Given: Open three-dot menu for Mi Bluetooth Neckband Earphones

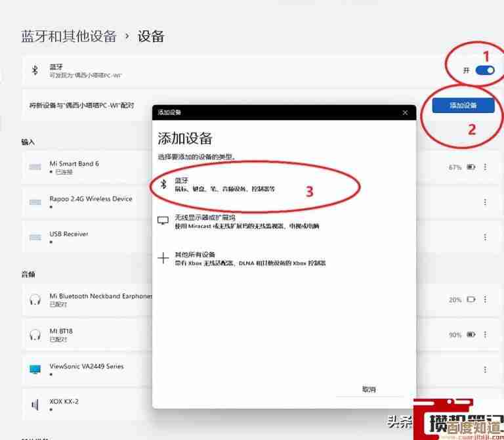Looking at the screenshot, I should click(485, 299).
